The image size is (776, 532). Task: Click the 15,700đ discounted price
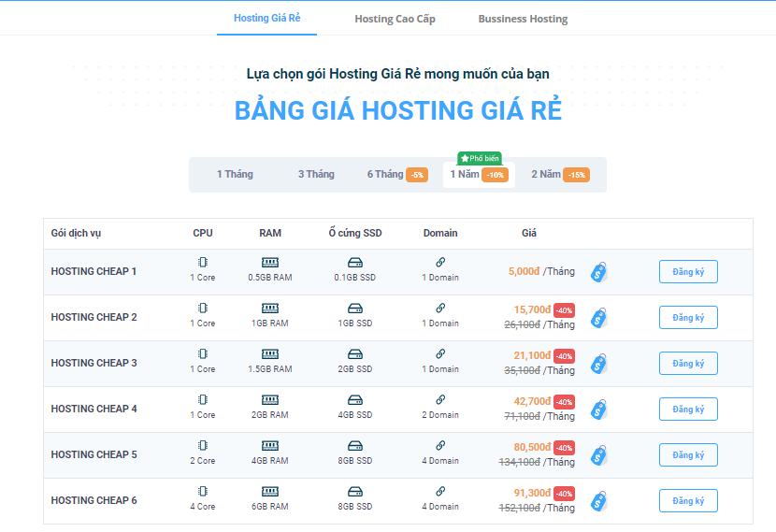tap(532, 309)
